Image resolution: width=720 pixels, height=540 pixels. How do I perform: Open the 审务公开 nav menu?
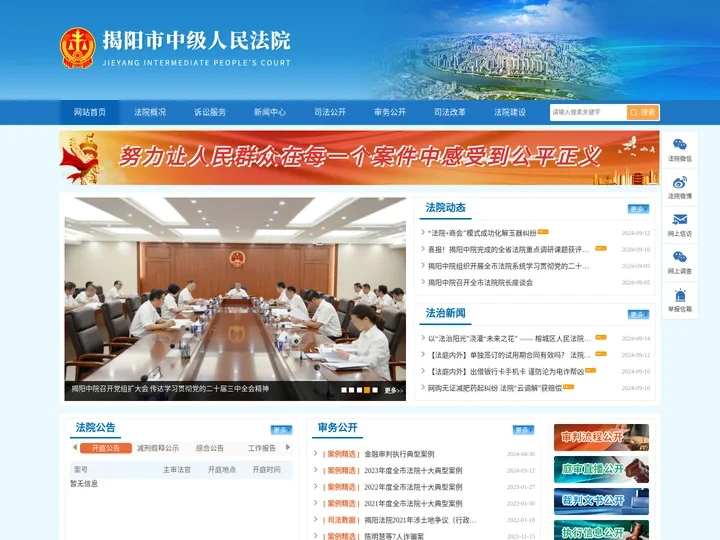390,112
